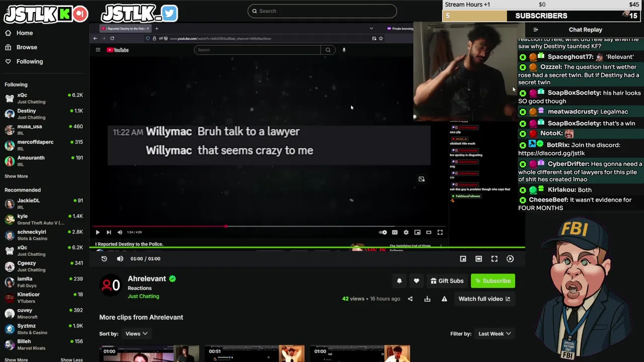644x362 pixels.
Task: Click the Kick top search field
Action: (x=322, y=11)
